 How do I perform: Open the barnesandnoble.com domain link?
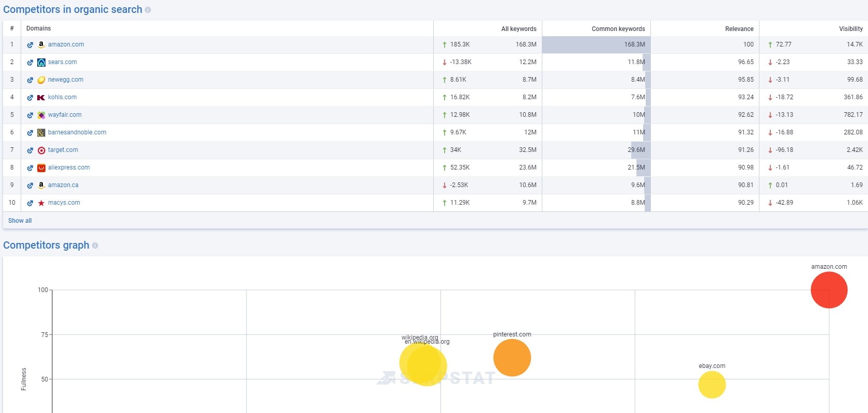77,132
